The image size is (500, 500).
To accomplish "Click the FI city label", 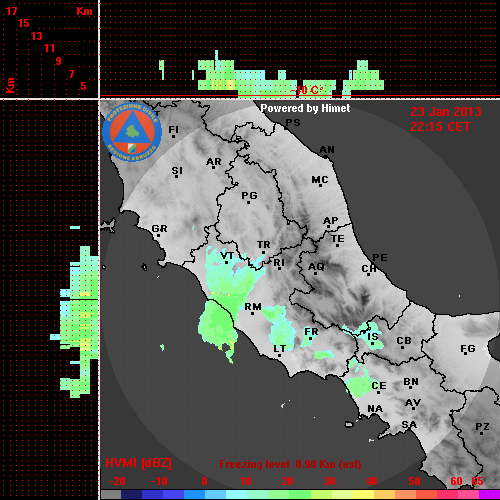I will tap(174, 129).
